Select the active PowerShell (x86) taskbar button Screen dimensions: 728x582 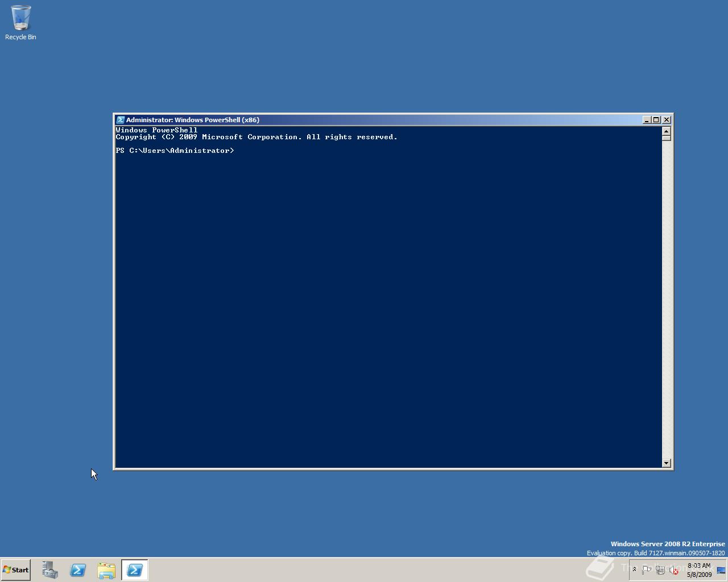(135, 570)
